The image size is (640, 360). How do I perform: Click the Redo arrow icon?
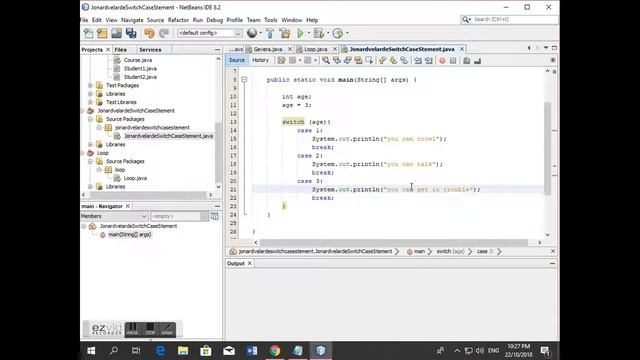click(x=164, y=33)
